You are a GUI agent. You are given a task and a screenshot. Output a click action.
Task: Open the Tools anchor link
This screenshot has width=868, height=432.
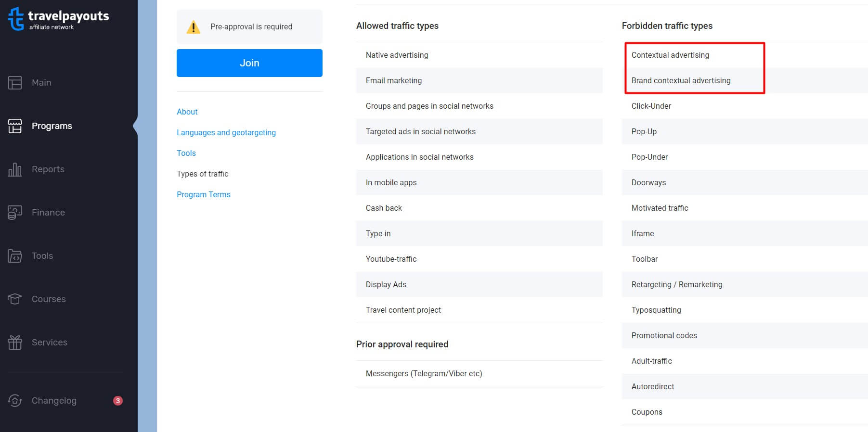tap(186, 153)
